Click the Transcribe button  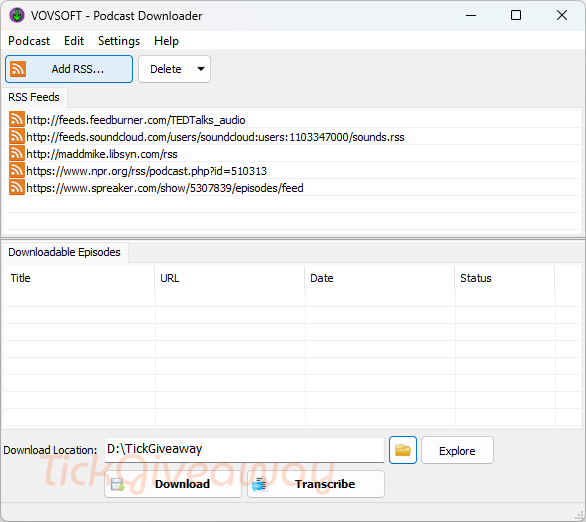pos(316,484)
